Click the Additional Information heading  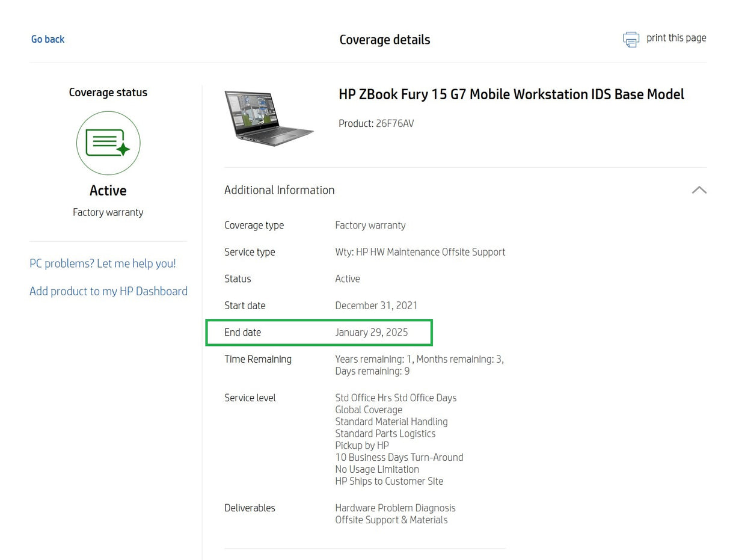(279, 190)
